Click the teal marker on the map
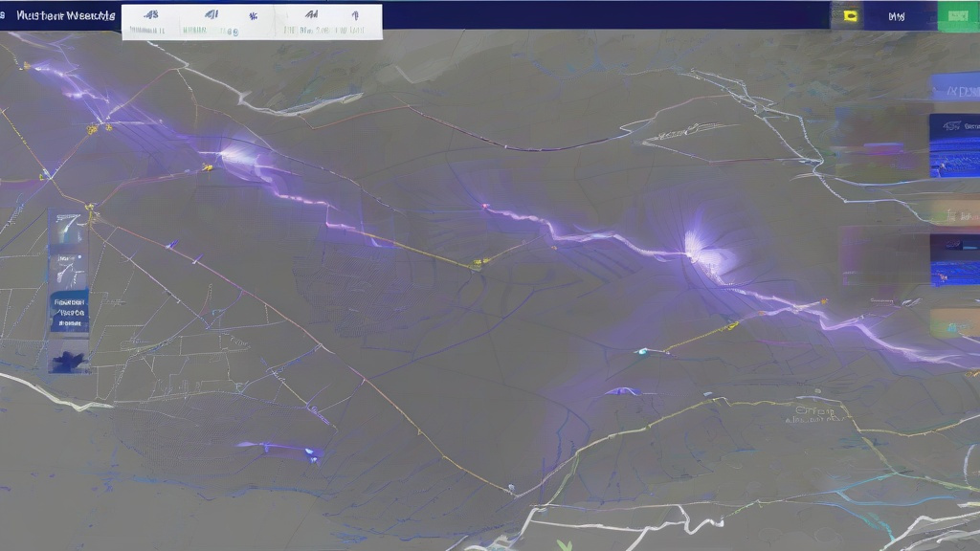 point(642,352)
